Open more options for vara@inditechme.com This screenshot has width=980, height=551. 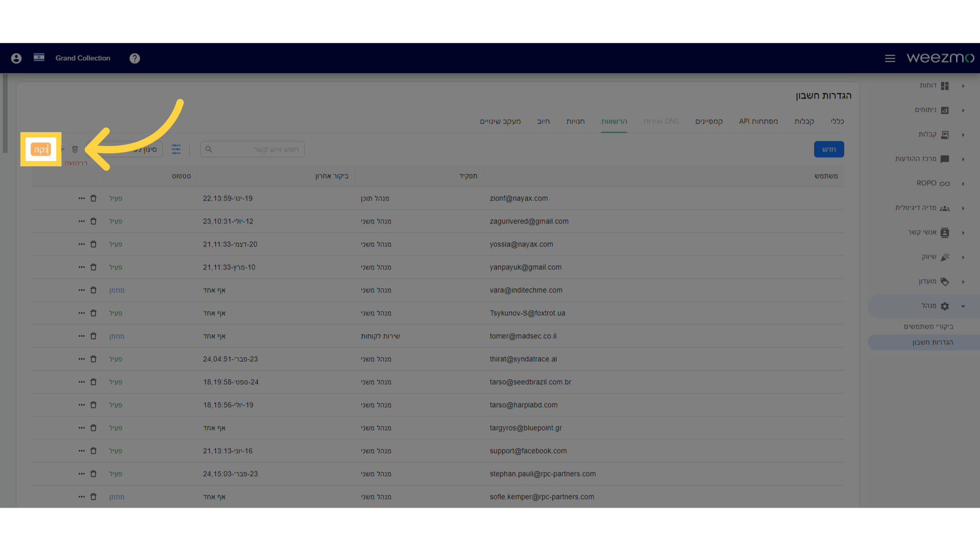(82, 290)
